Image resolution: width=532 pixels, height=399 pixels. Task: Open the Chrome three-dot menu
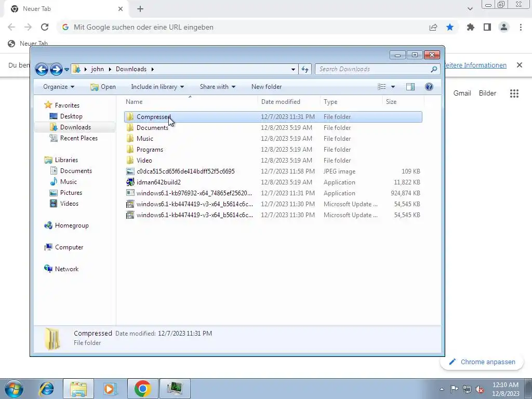[521, 27]
